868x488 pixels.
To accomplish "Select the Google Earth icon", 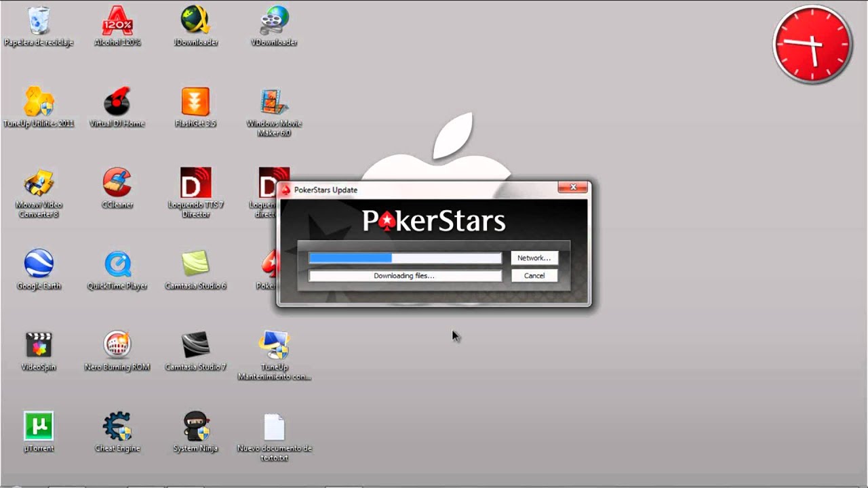I will (x=39, y=264).
